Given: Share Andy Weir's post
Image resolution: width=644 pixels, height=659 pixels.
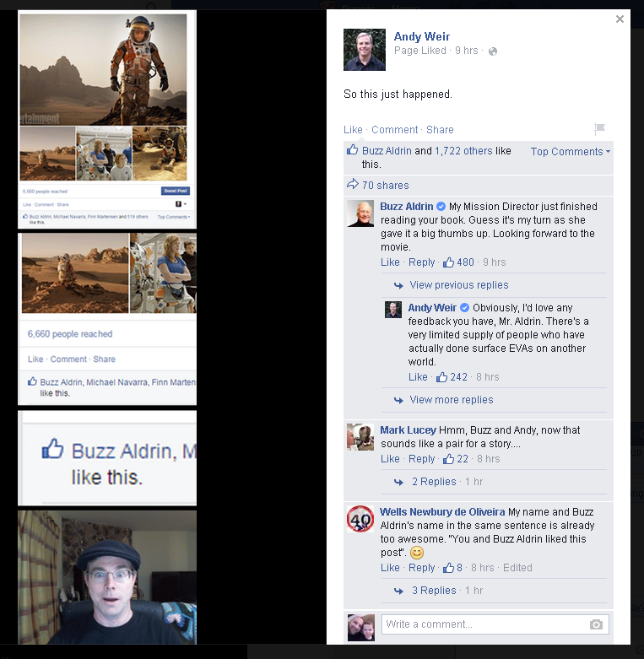Looking at the screenshot, I should tap(440, 129).
